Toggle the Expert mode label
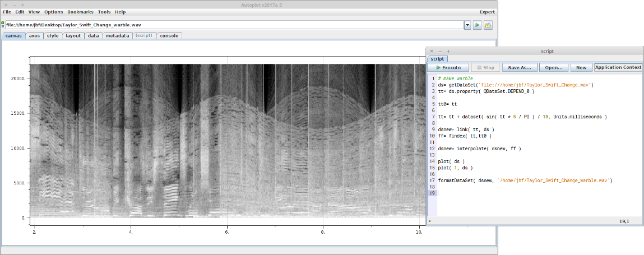 487,12
